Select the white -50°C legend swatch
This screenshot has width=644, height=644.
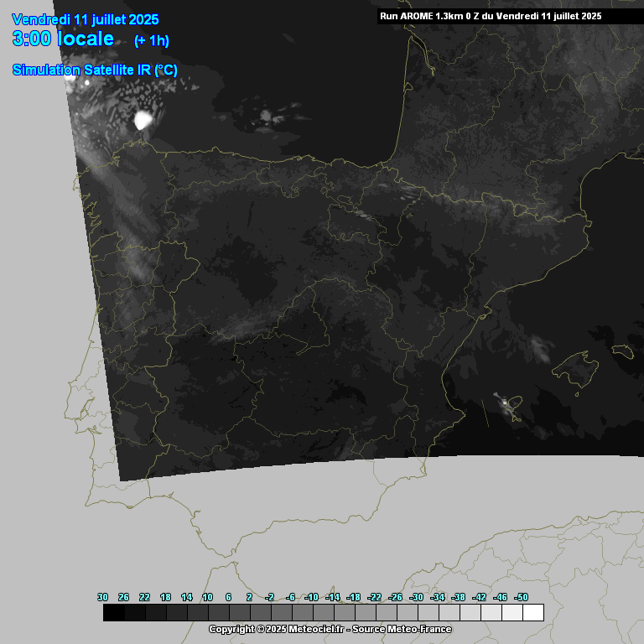coord(533,612)
